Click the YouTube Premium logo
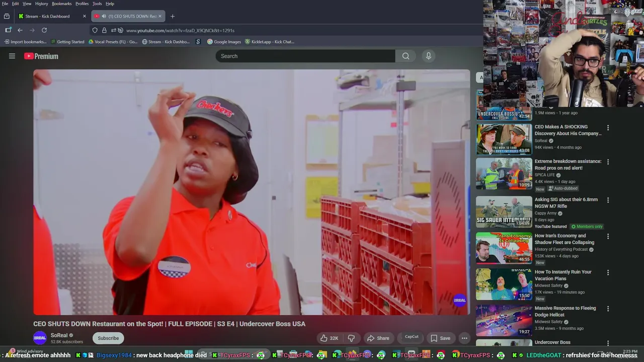The image size is (644, 362). [x=41, y=56]
